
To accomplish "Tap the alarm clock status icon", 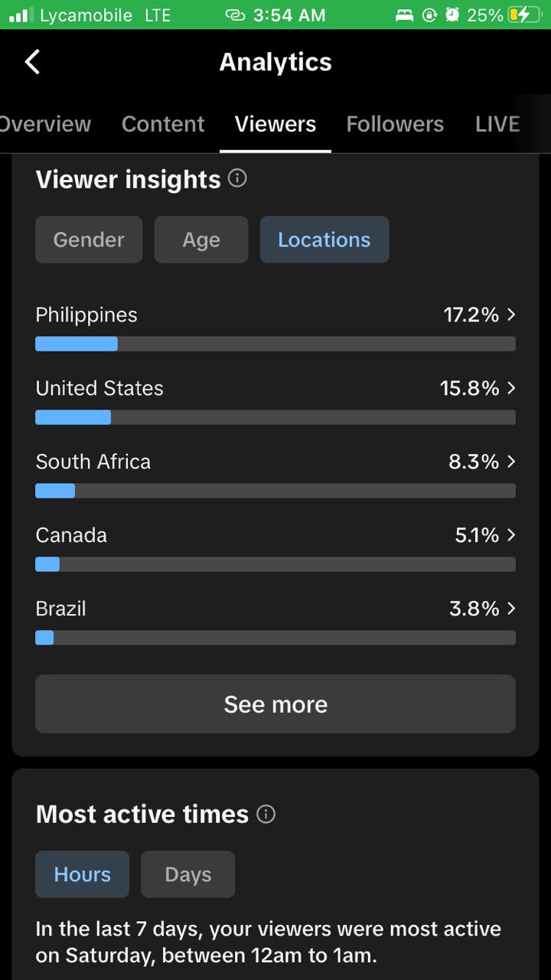I will 452,15.
